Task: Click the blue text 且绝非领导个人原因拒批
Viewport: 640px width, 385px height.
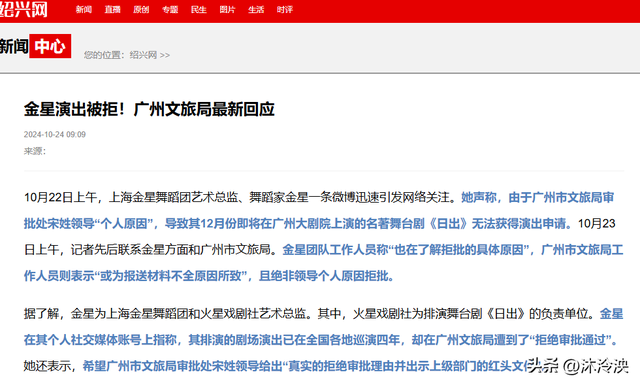Action: (327, 276)
